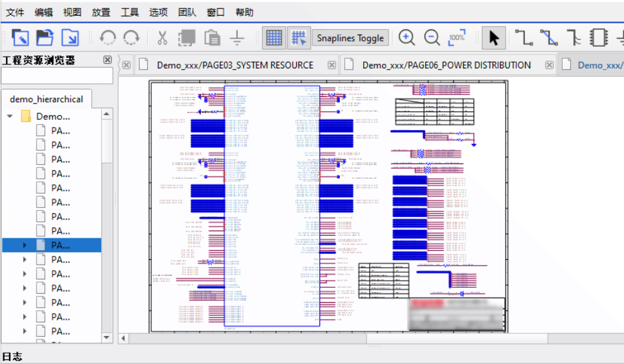Zoom out of the schematic
The height and width of the screenshot is (364, 624).
tap(432, 38)
